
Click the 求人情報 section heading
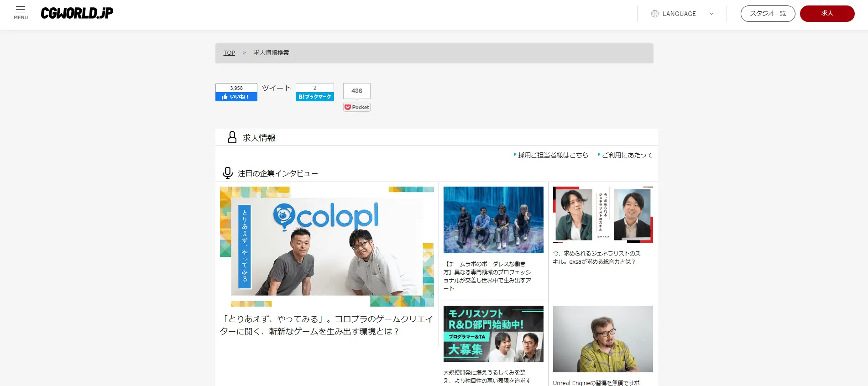pos(259,138)
